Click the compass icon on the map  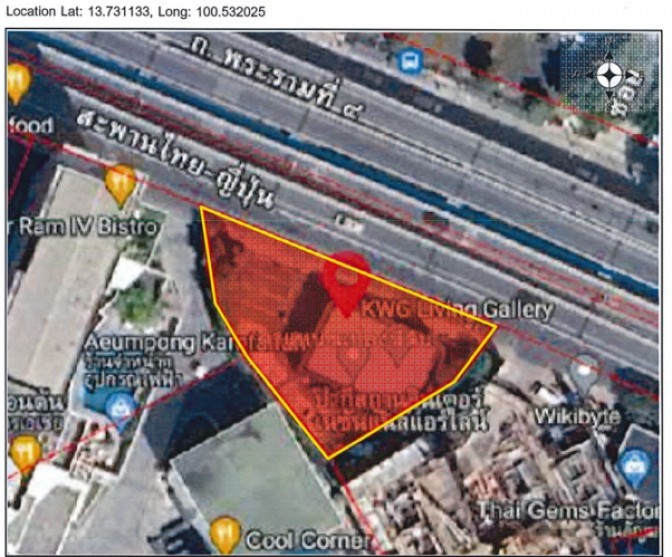point(609,76)
